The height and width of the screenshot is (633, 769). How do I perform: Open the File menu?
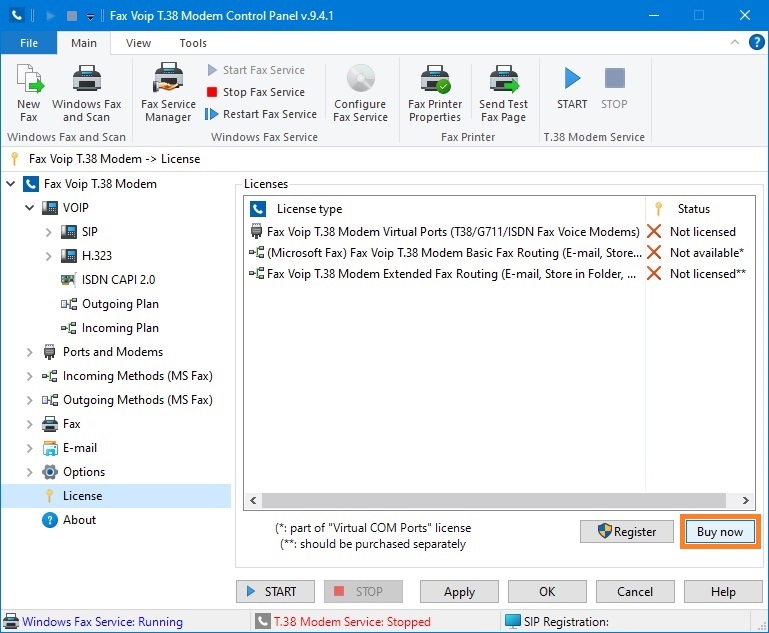29,43
